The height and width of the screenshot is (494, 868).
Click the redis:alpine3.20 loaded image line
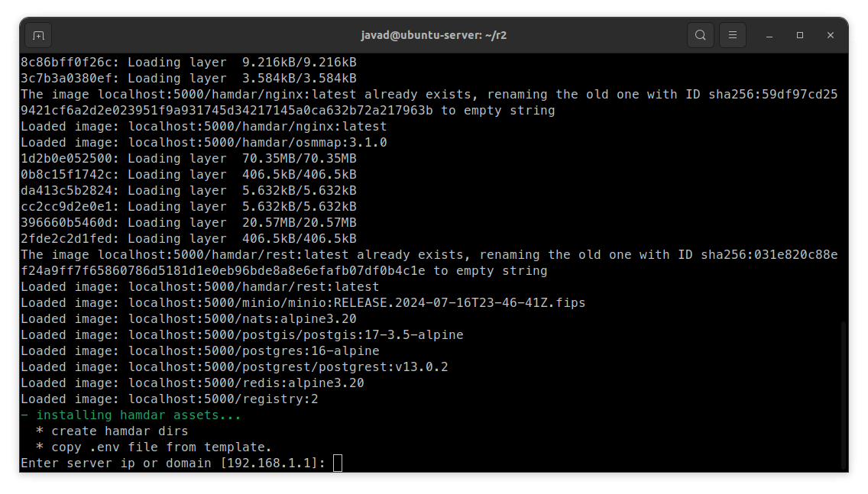coord(192,383)
